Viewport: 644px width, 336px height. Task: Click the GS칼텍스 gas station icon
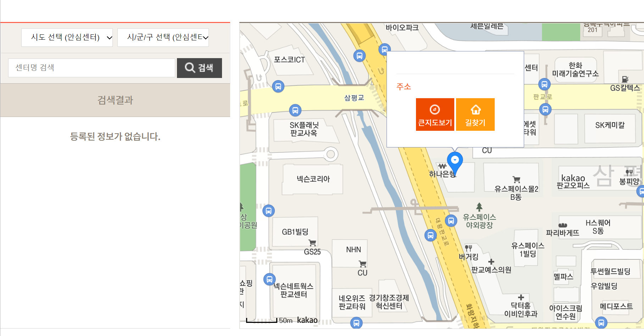[625, 79]
